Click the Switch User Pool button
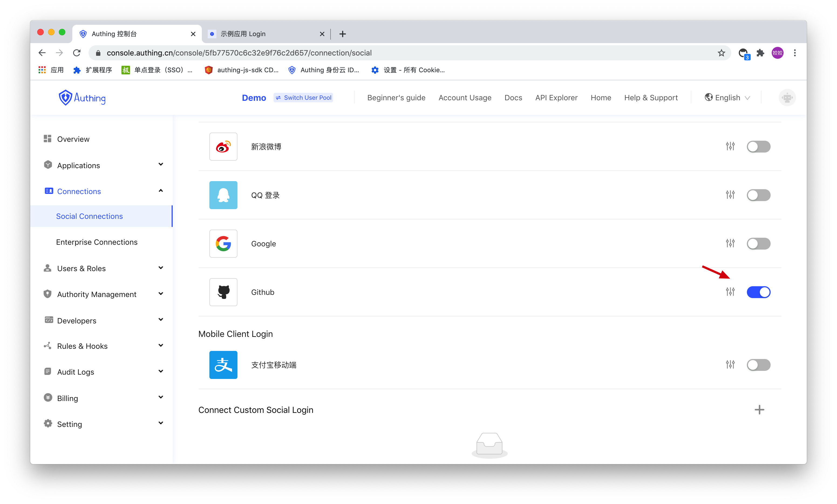The image size is (837, 504). pyautogui.click(x=303, y=98)
